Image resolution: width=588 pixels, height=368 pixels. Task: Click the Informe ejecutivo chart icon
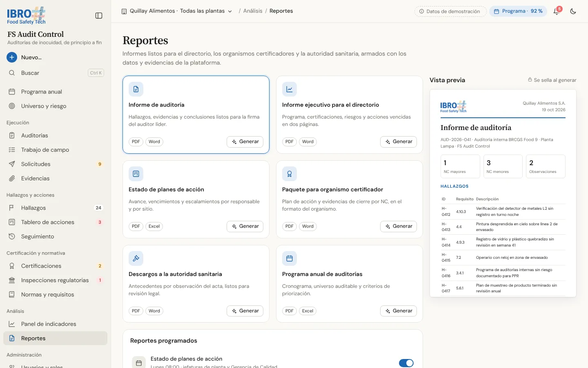point(290,89)
